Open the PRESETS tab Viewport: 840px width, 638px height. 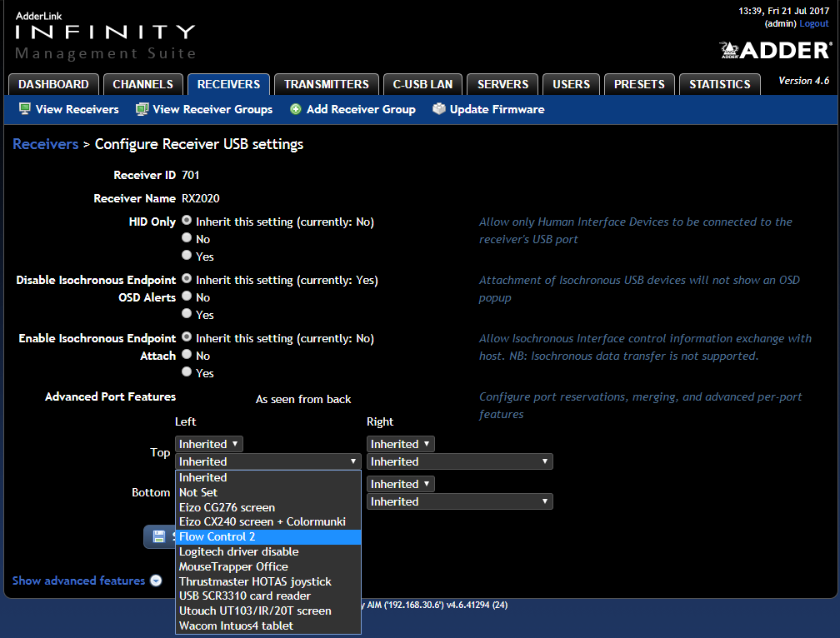click(x=639, y=85)
